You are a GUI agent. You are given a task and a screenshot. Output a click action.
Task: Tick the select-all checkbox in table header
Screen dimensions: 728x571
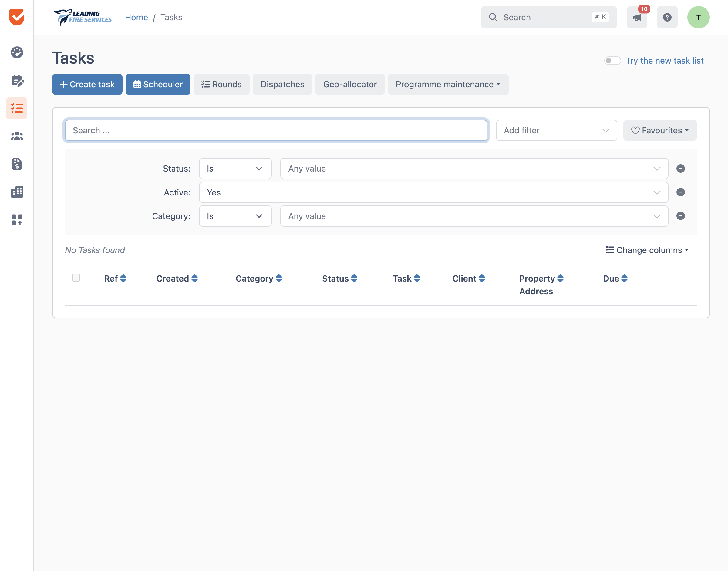coord(76,278)
